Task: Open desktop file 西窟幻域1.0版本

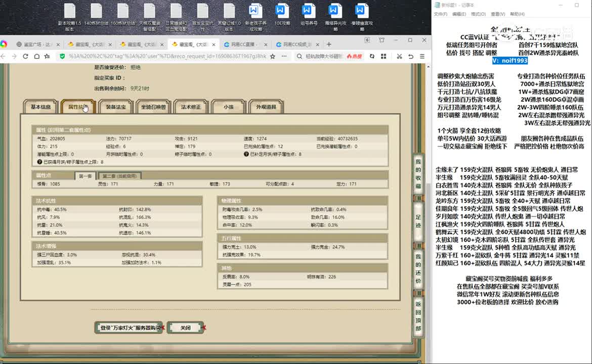Action: point(229,17)
